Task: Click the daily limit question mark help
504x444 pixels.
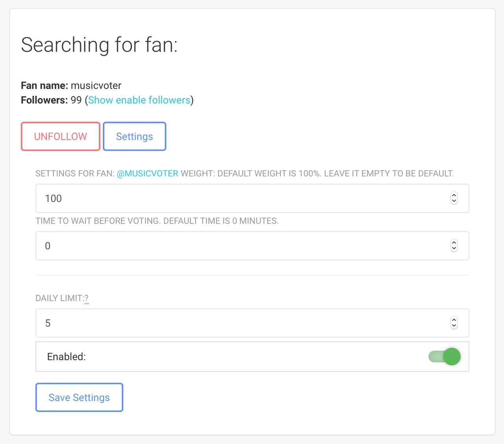Action: click(x=87, y=298)
